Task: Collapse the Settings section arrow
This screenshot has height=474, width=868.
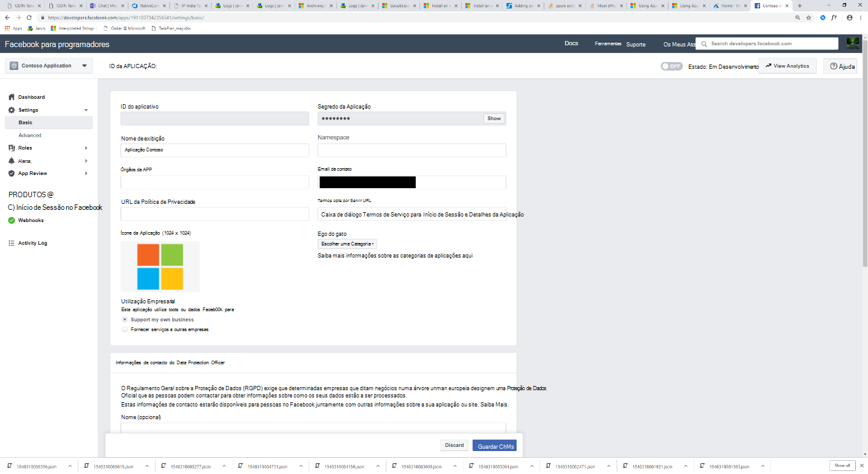Action: pos(86,110)
